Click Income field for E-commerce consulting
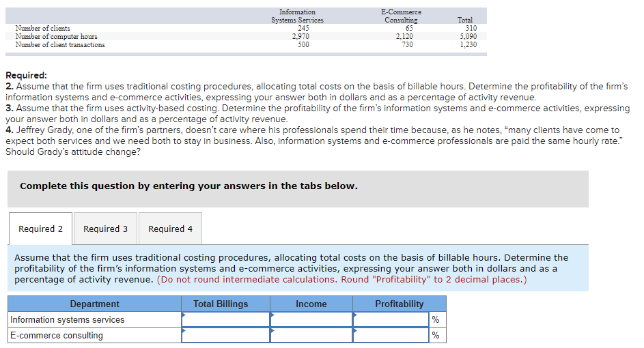The image size is (644, 348). (311, 335)
